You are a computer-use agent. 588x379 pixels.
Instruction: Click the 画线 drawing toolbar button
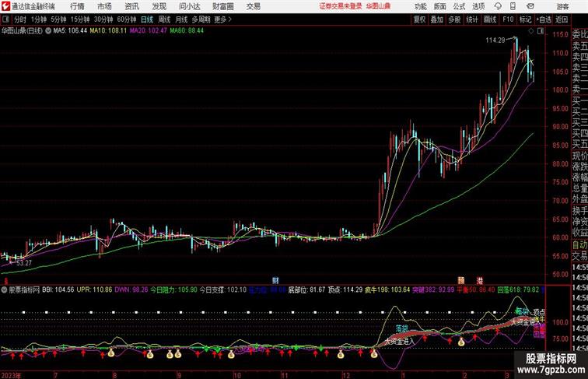(490, 19)
